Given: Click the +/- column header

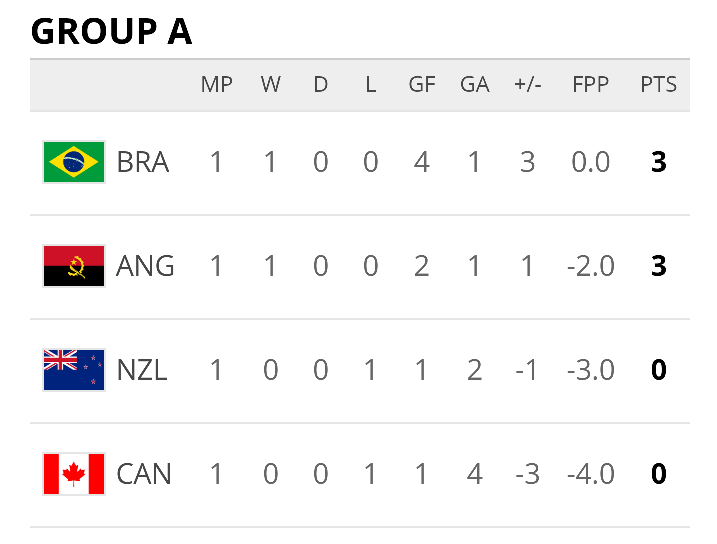Looking at the screenshot, I should tap(528, 85).
